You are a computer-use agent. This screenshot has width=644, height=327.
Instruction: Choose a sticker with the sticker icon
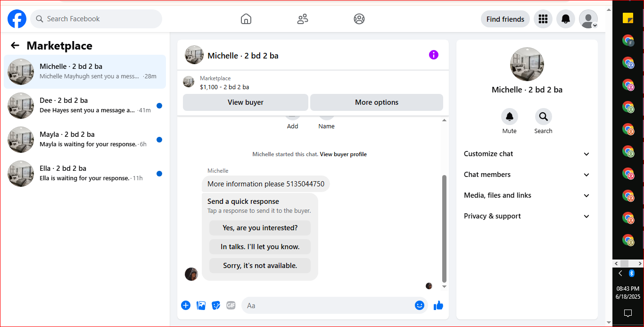[x=216, y=305]
